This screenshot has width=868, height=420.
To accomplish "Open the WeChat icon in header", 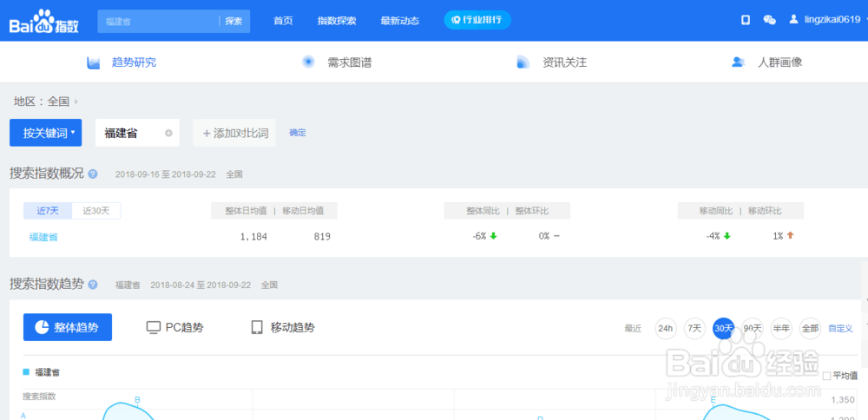I will pyautogui.click(x=769, y=20).
